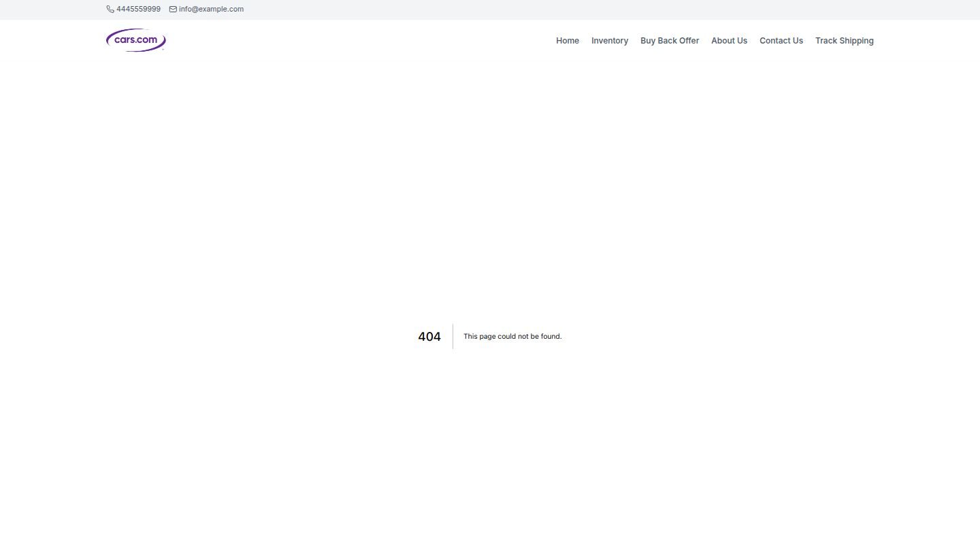Click 'This page could not be found.' message
The height and width of the screenshot is (551, 980).
point(512,336)
